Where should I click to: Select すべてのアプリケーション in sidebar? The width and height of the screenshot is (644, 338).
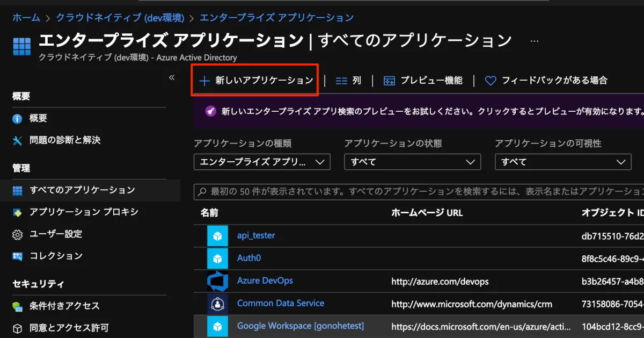(82, 190)
